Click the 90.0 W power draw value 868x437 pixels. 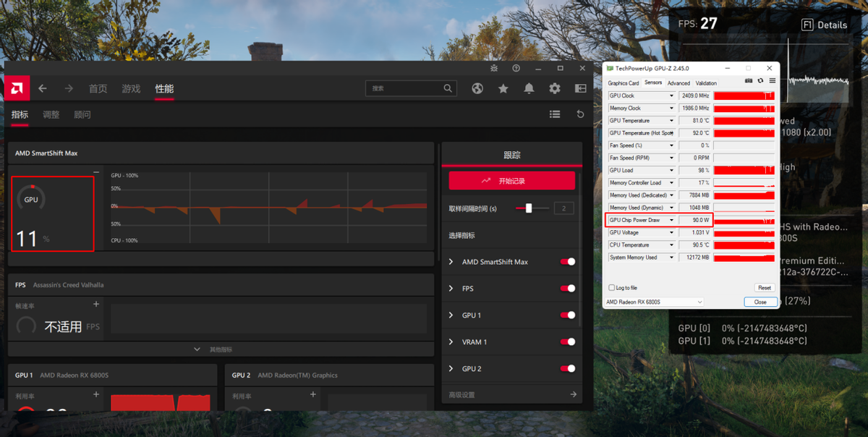point(695,220)
